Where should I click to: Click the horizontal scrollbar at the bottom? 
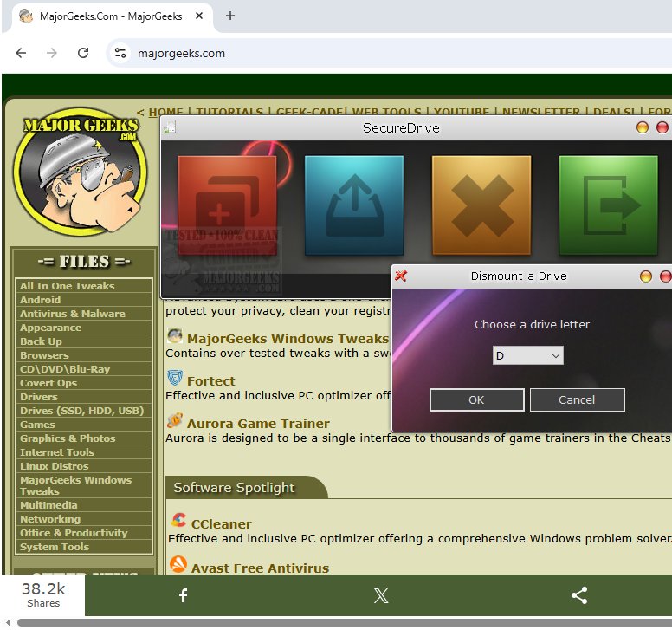point(344,622)
